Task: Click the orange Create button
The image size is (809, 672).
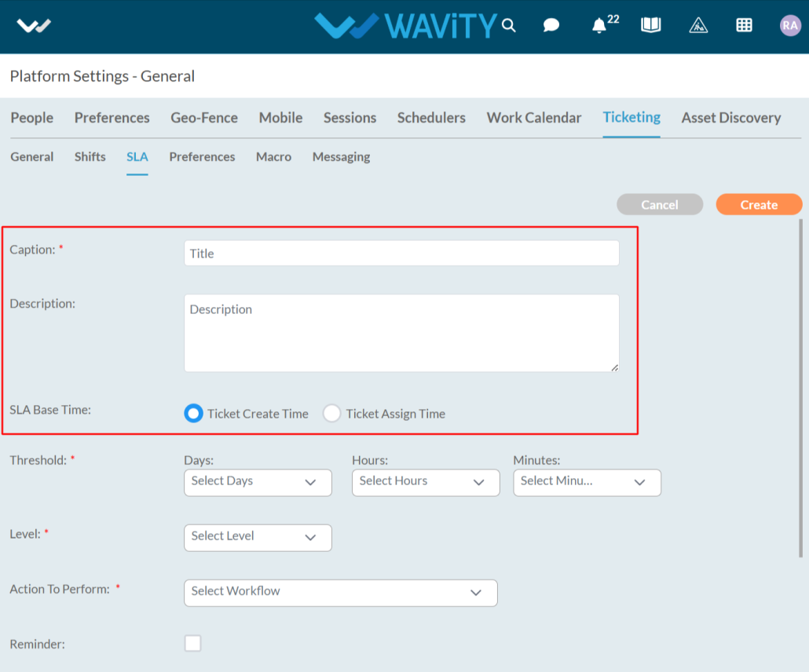Action: click(x=759, y=205)
